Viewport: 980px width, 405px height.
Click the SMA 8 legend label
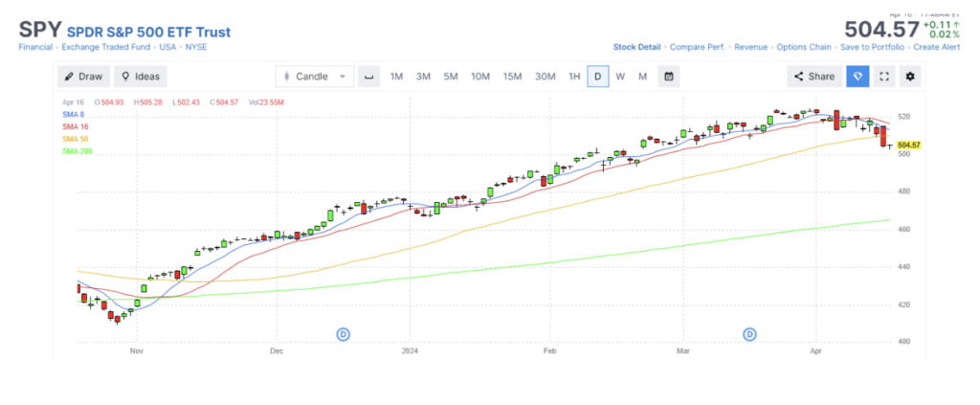coord(73,114)
